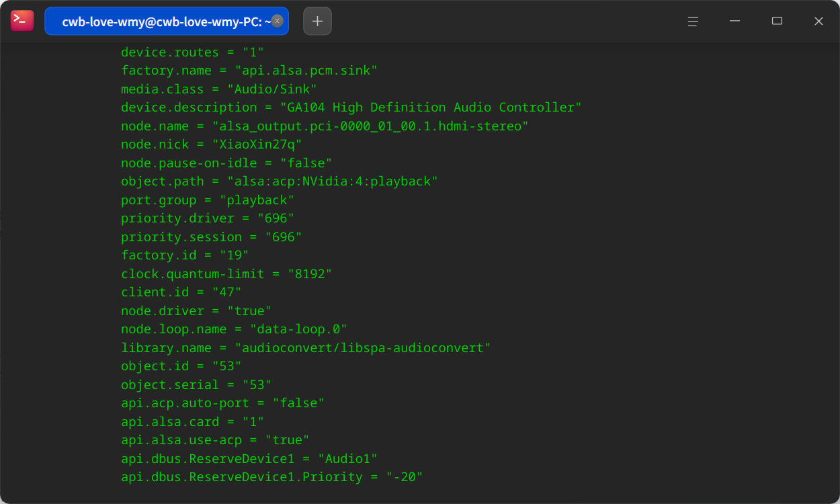Image resolution: width=840 pixels, height=504 pixels.
Task: Click the device.description GA104 High Definition line
Action: point(351,108)
